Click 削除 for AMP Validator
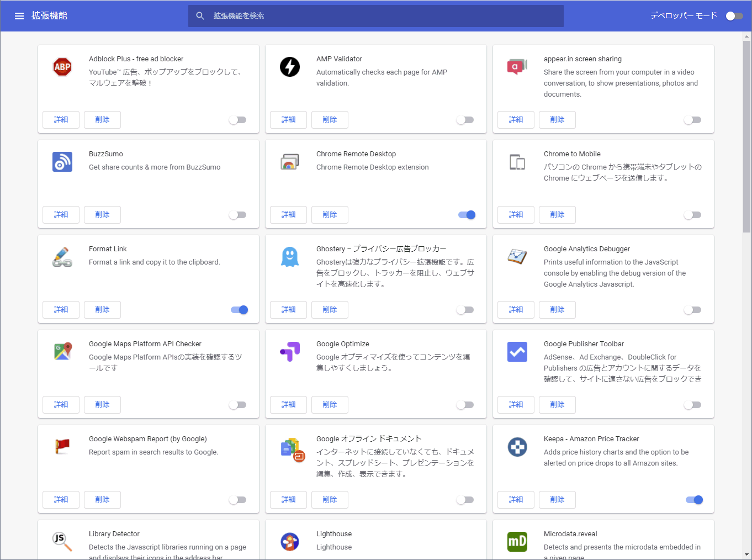Image resolution: width=752 pixels, height=560 pixels. coord(330,120)
